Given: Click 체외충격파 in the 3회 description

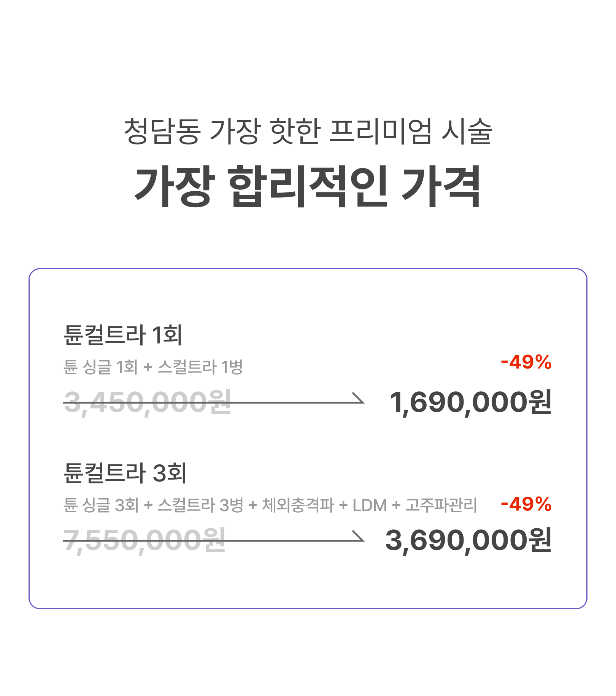Looking at the screenshot, I should point(298,505).
